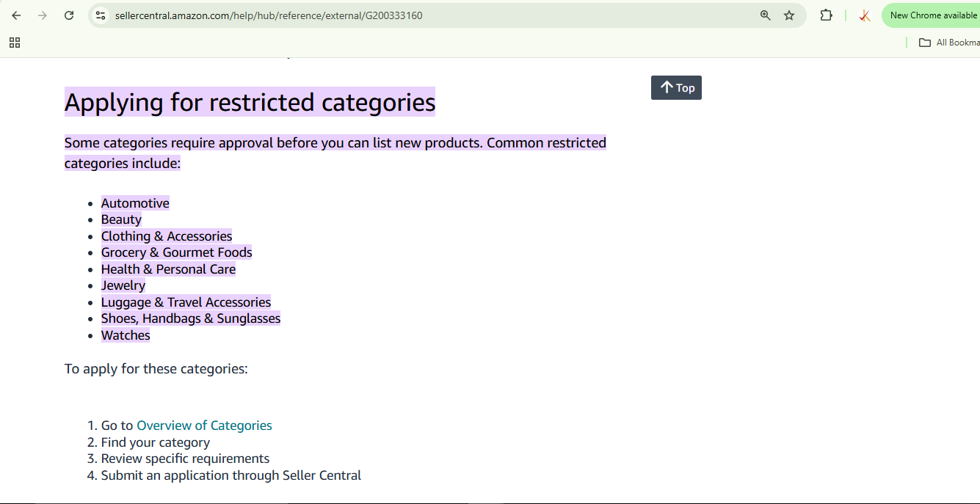The image size is (980, 504).
Task: Click 'Submit an application through Seller Central' step
Action: coord(231,475)
